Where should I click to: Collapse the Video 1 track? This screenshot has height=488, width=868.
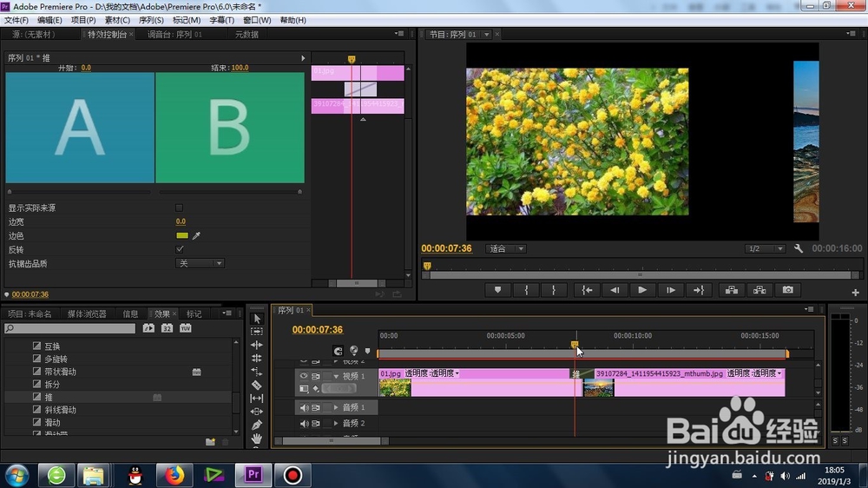[336, 376]
